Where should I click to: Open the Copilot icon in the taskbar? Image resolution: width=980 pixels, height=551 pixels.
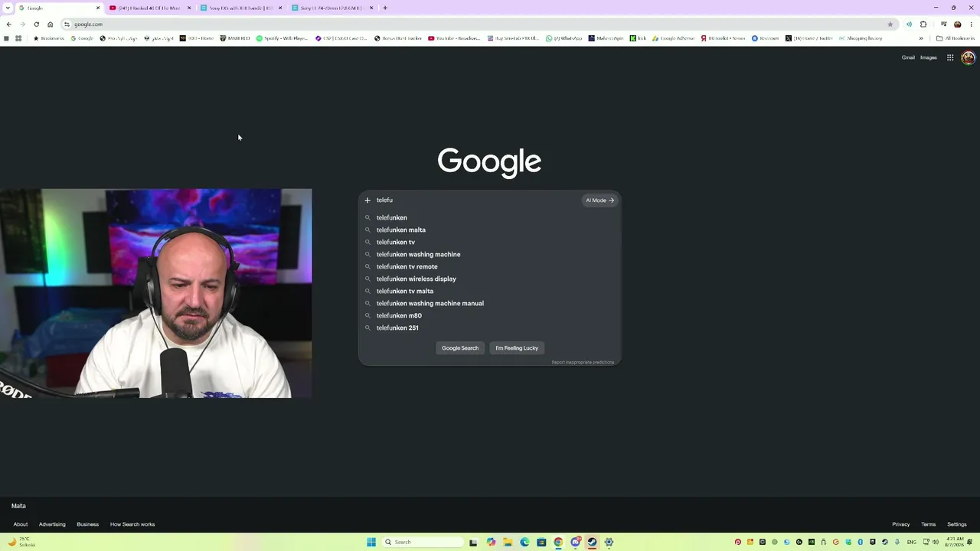[491, 542]
